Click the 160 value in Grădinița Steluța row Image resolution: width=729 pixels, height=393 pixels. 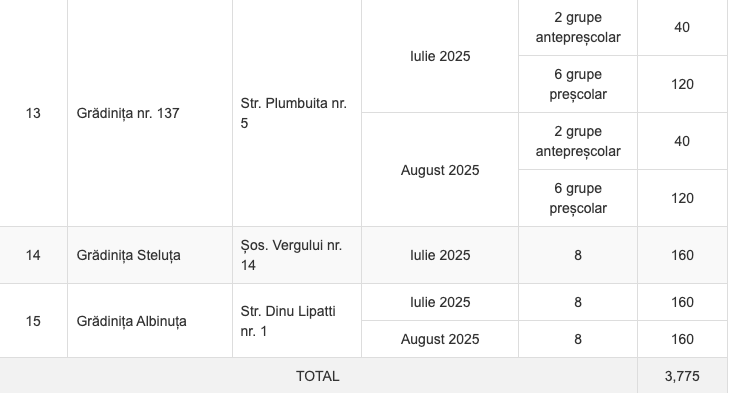[x=682, y=255]
